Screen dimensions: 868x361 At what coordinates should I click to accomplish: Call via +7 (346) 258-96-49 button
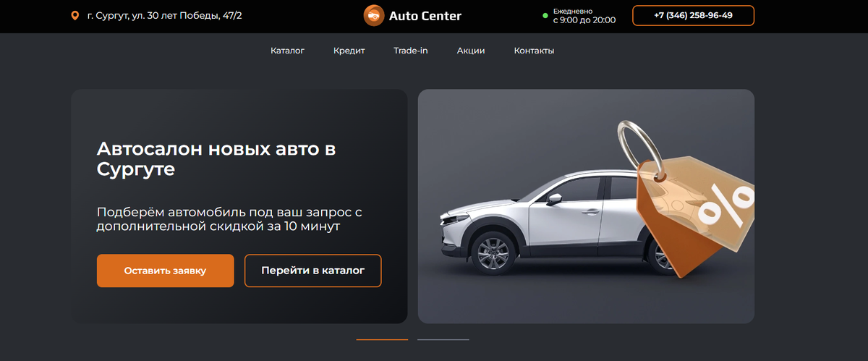[693, 15]
